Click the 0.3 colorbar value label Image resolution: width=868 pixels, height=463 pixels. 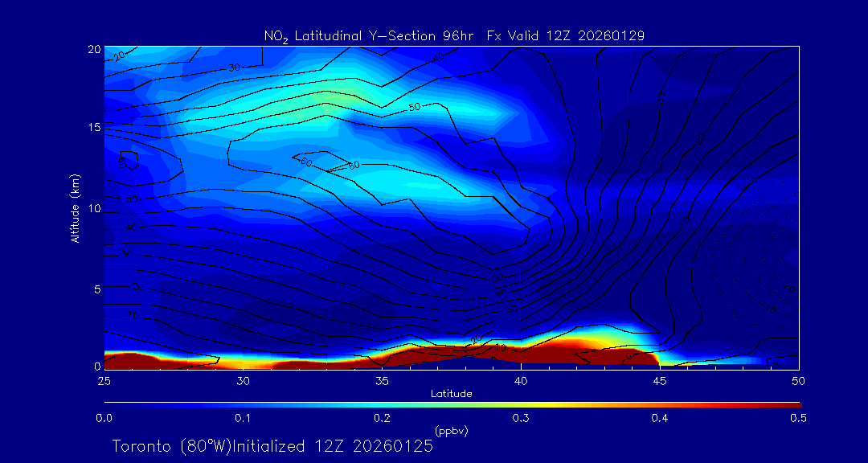520,418
